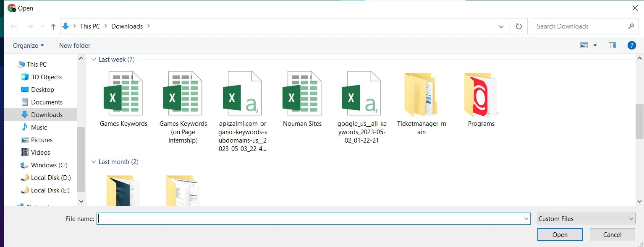Toggle the preview pane icon
Image resolution: width=644 pixels, height=247 pixels.
(x=612, y=45)
